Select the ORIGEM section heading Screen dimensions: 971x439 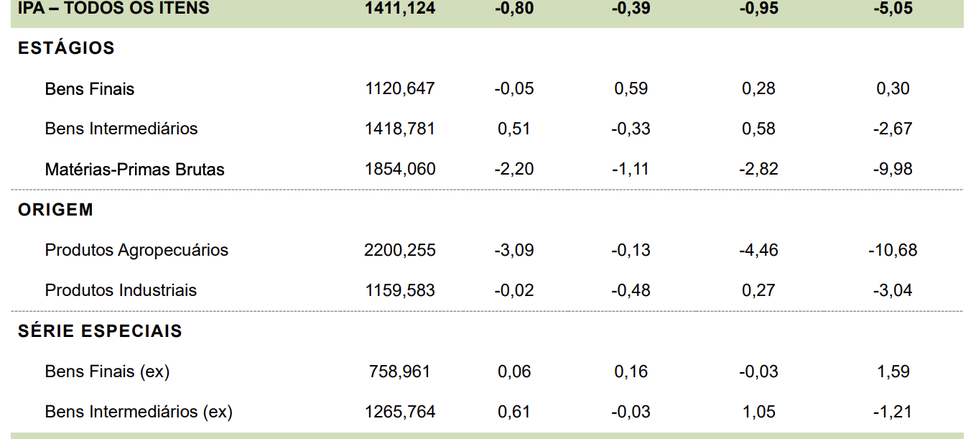click(56, 210)
